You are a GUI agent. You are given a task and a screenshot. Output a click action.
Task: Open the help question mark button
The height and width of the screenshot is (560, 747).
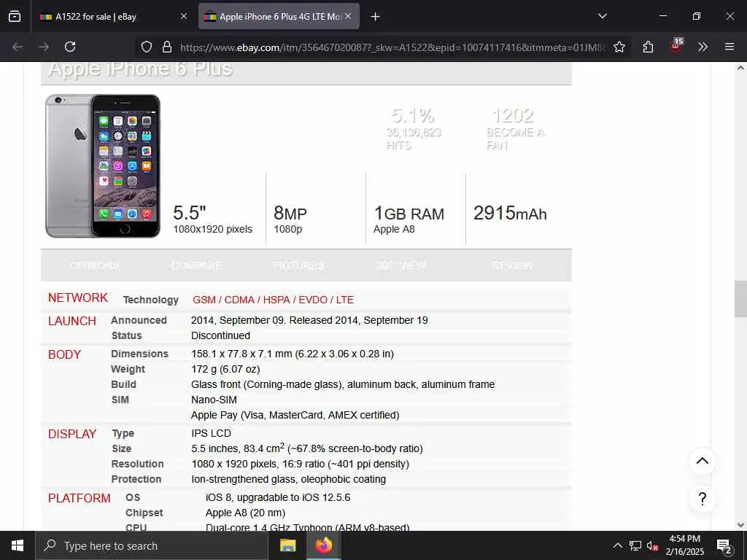(x=703, y=499)
